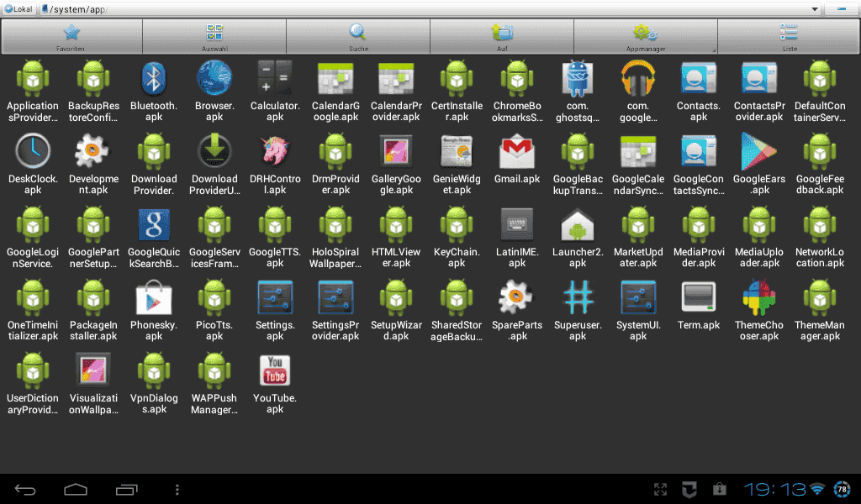The width and height of the screenshot is (861, 504).
Task: Open the Appmanager
Action: (x=646, y=36)
